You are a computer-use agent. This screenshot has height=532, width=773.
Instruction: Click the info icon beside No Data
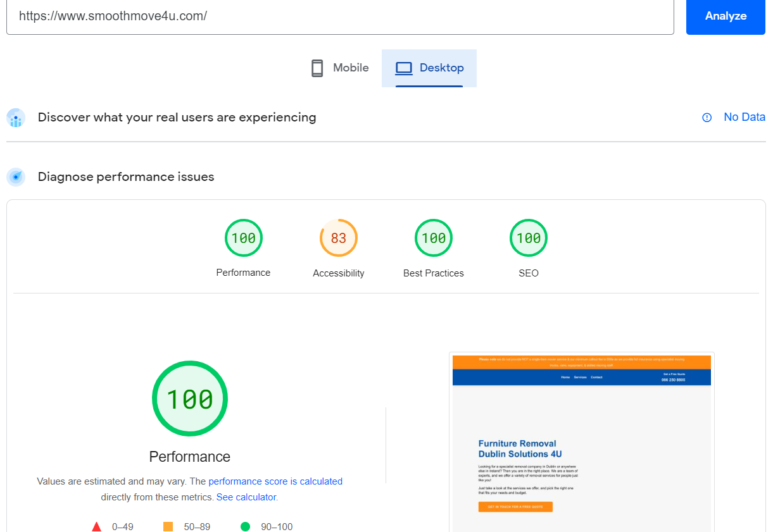point(707,118)
